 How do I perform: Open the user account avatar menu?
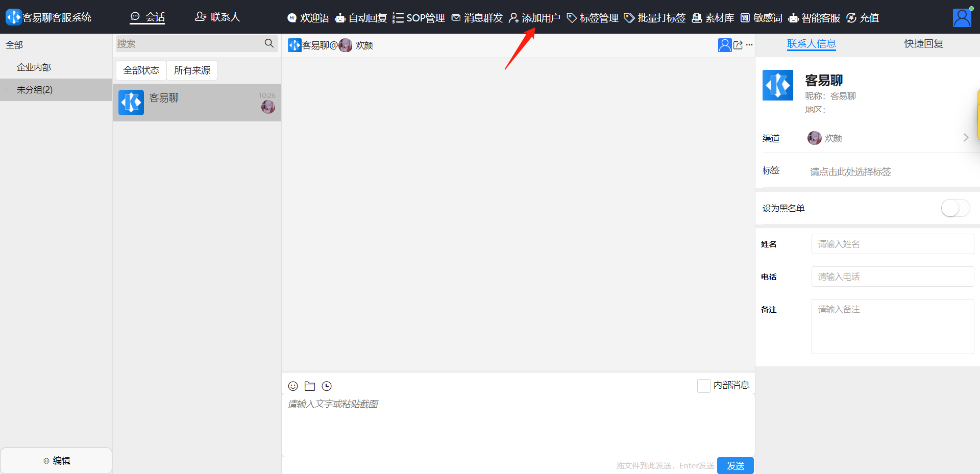click(x=962, y=17)
